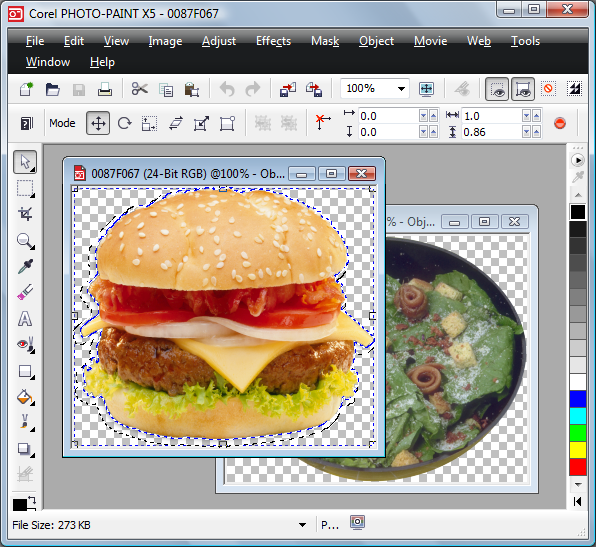This screenshot has height=547, width=596.
Task: Open the vertical position dropdown arrow
Action: click(x=423, y=132)
